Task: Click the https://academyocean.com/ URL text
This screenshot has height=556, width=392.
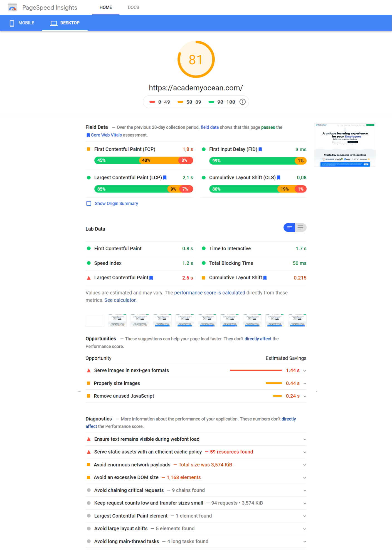Action: (196, 88)
